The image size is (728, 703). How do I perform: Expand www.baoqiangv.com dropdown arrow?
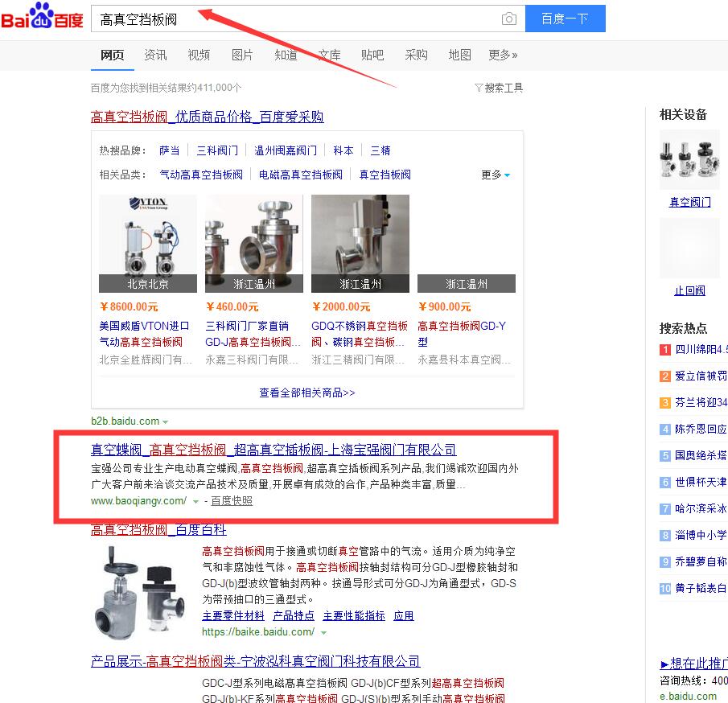tap(196, 501)
